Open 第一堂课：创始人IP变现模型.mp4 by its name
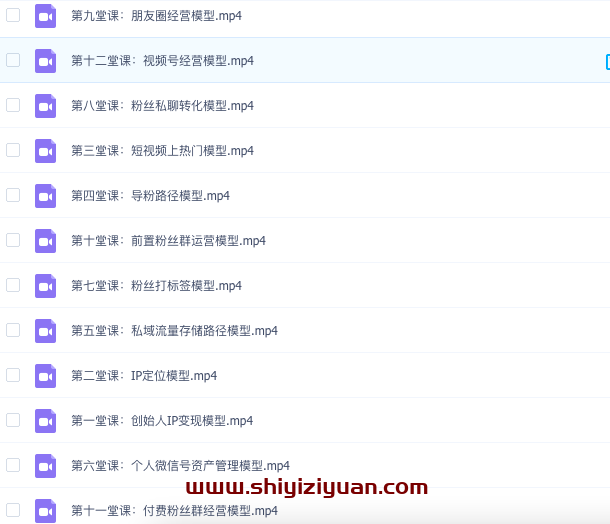This screenshot has height=524, width=610. point(162,421)
